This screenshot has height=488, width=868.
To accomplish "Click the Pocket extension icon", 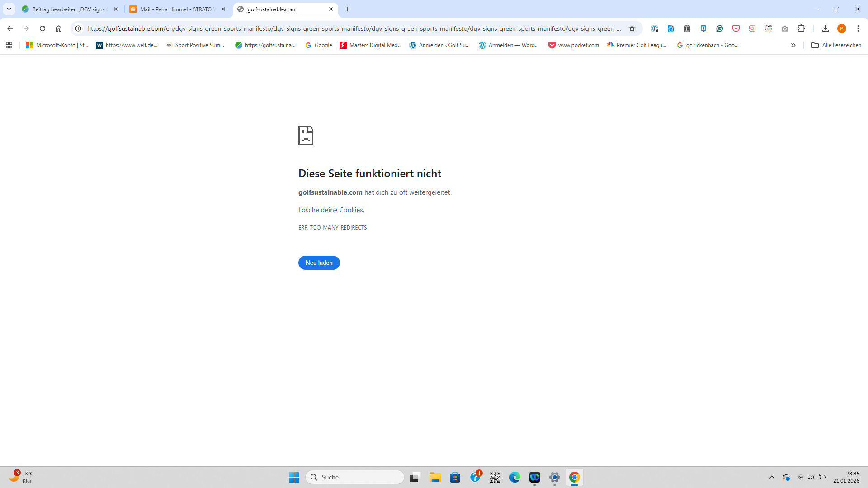I will tap(736, 28).
